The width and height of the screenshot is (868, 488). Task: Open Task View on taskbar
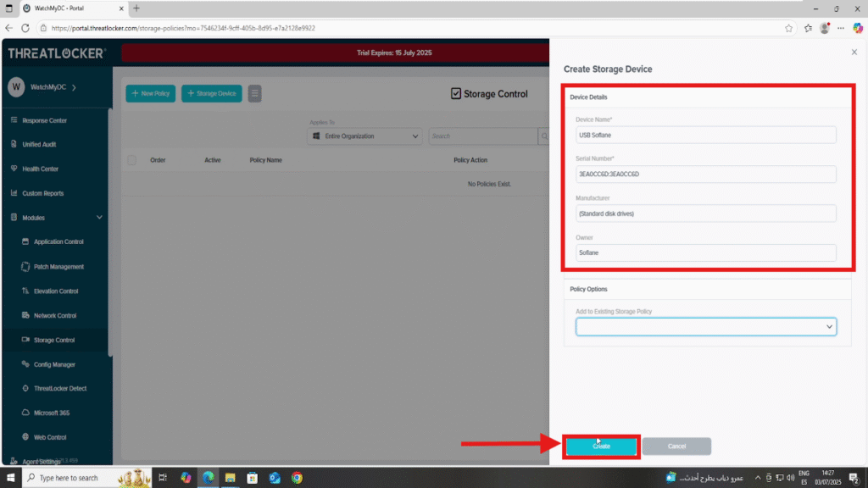click(163, 478)
